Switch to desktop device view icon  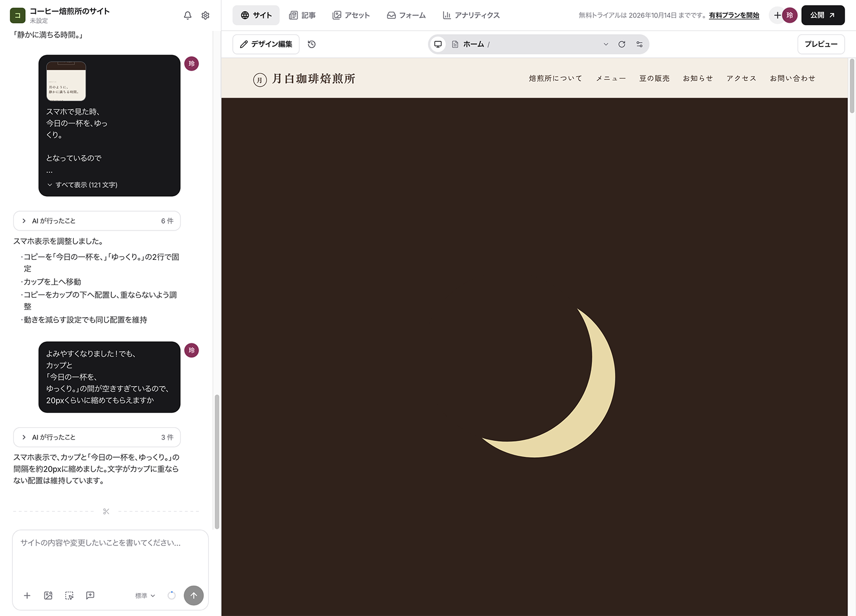tap(438, 44)
